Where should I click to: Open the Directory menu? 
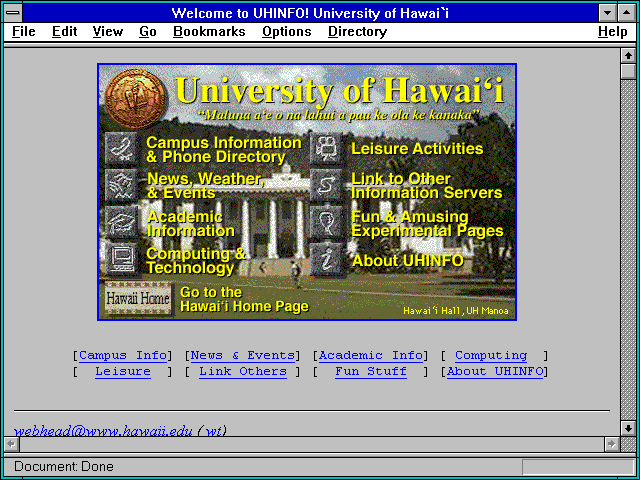pos(358,31)
